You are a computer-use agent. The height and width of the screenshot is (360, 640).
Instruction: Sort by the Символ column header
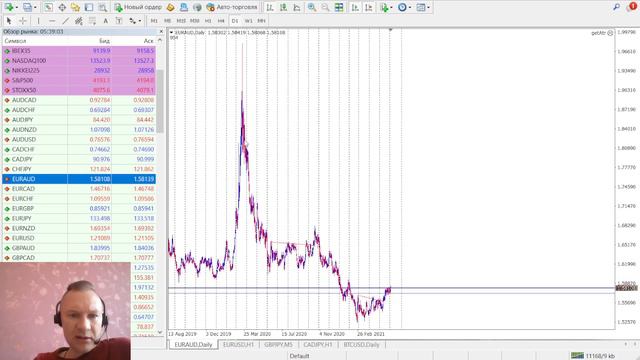(x=15, y=41)
